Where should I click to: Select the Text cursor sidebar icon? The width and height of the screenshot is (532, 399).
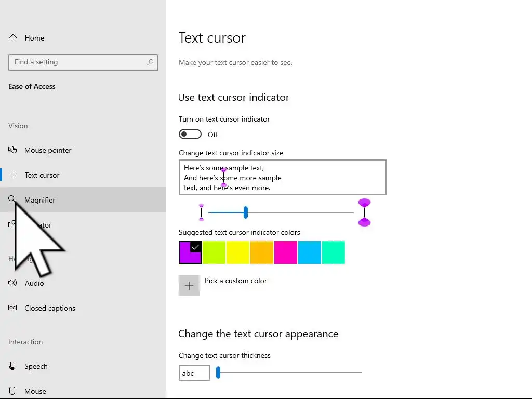[x=12, y=175]
